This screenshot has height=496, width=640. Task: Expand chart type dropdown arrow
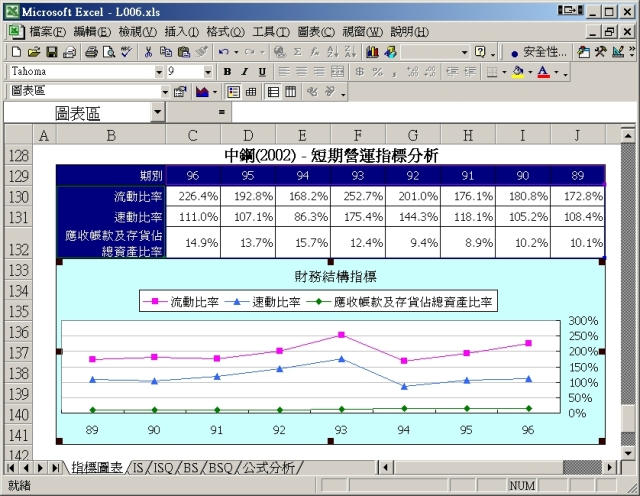point(215,92)
